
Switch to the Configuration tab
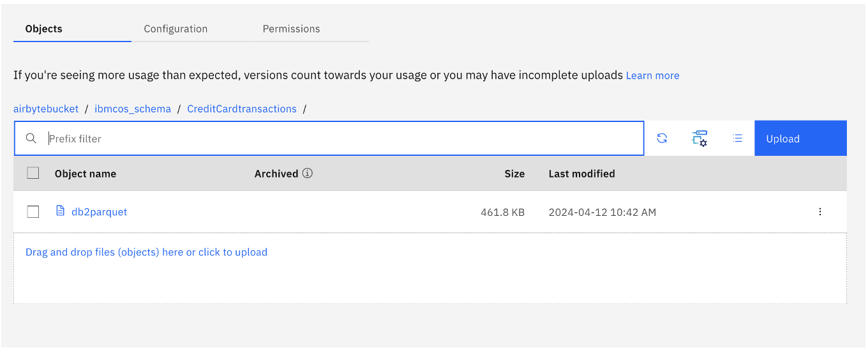tap(176, 29)
